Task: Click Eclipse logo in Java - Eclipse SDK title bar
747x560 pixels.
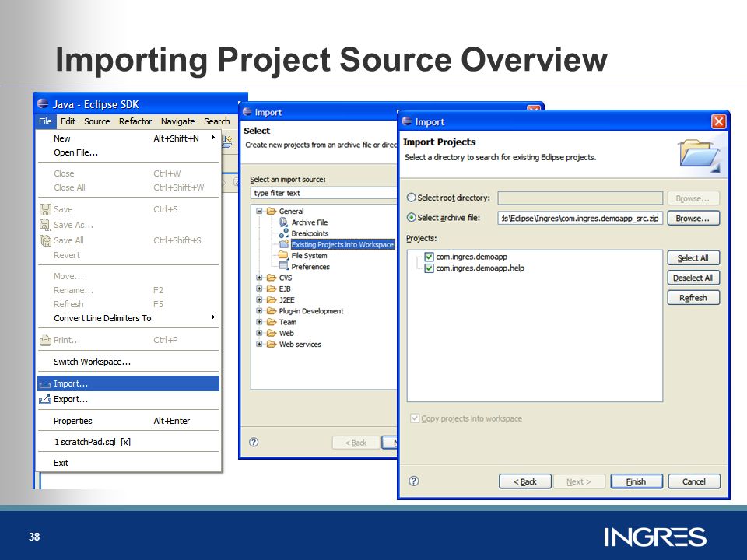Action: click(43, 103)
